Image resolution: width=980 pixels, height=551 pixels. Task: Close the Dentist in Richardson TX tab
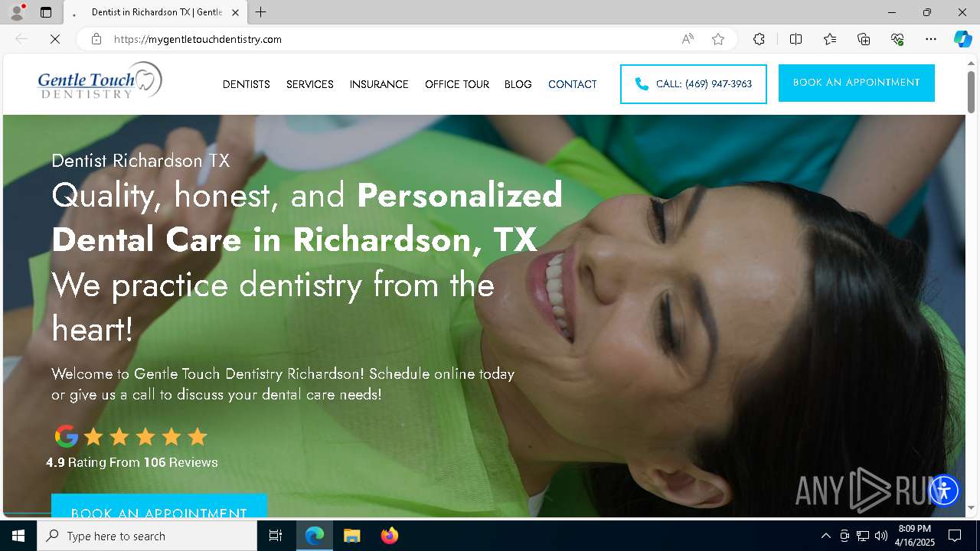click(x=236, y=12)
